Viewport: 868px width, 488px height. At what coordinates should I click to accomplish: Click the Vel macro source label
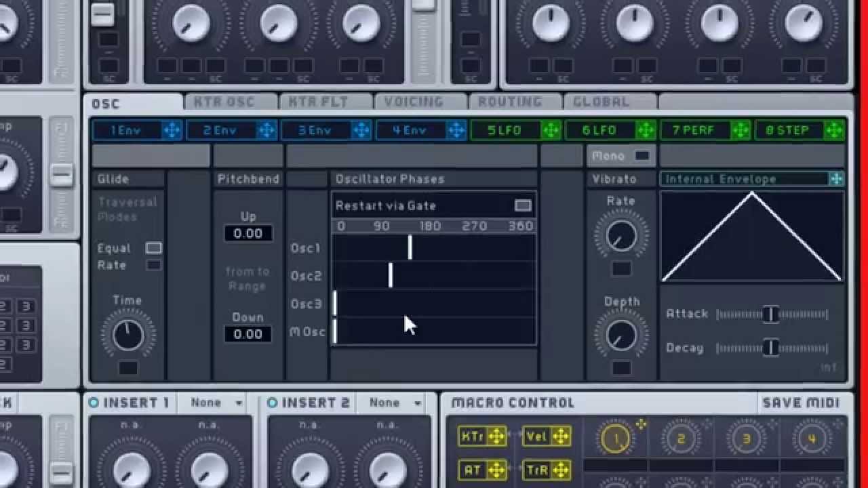click(x=537, y=436)
